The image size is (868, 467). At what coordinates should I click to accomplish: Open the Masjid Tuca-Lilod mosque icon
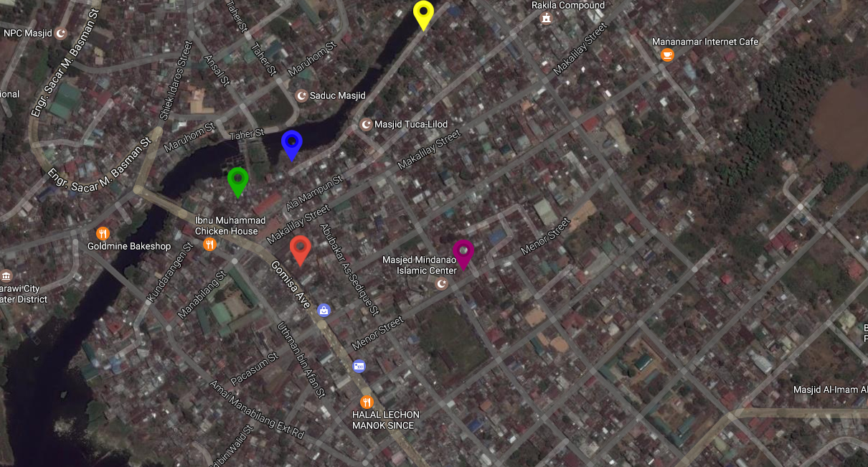click(367, 125)
